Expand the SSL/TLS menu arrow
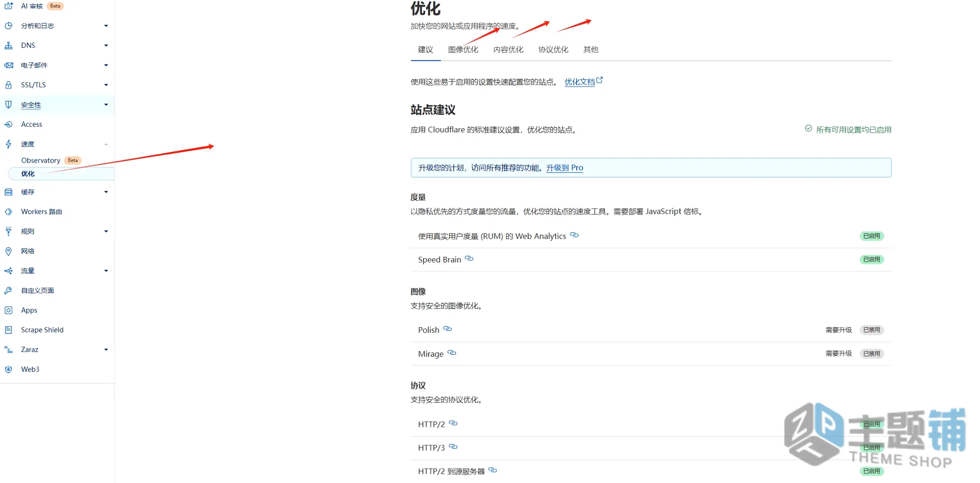 [x=106, y=85]
